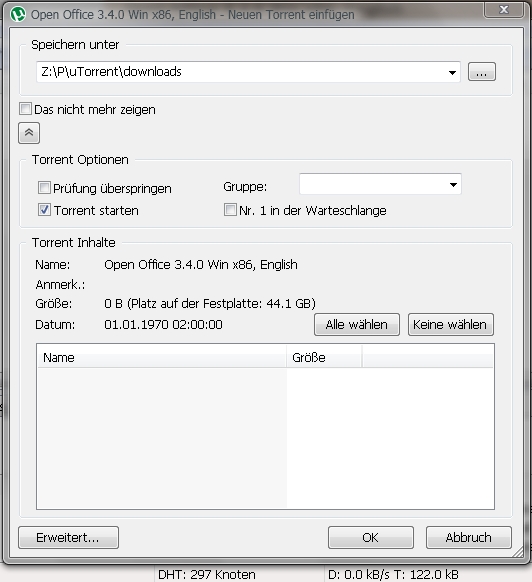Click 'DHT: 297 Knoten' in status bar

coord(207,574)
